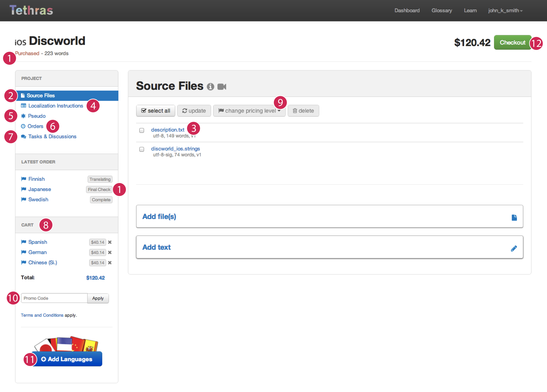Select Source Files in the project sidebar
Screen dimensions: 547x392
67,96
